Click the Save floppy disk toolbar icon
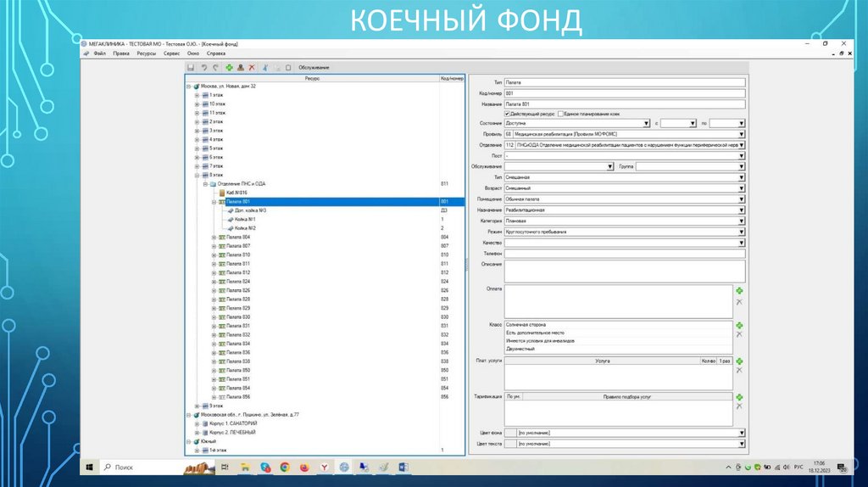 coord(191,67)
